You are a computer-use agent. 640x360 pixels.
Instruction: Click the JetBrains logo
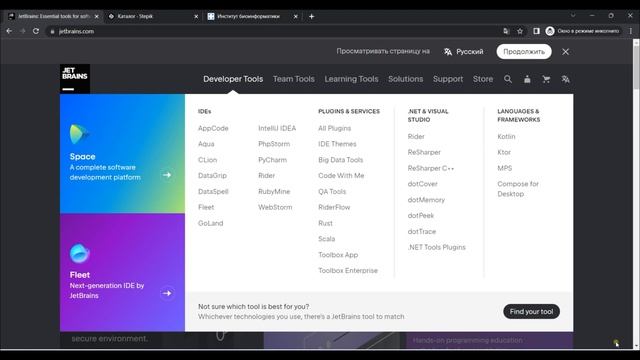coord(75,79)
